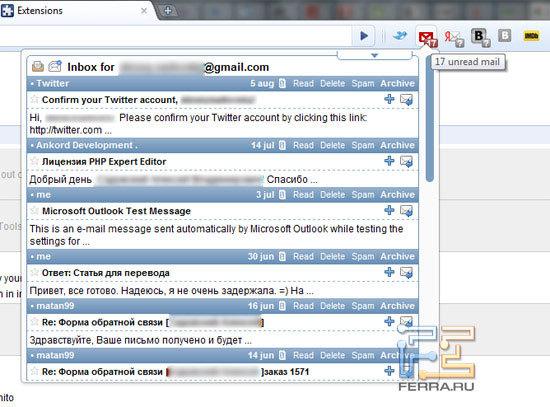This screenshot has height=407, width=550.
Task: Expand 16 jun Форма обратной связи plus icon
Action: [389, 322]
